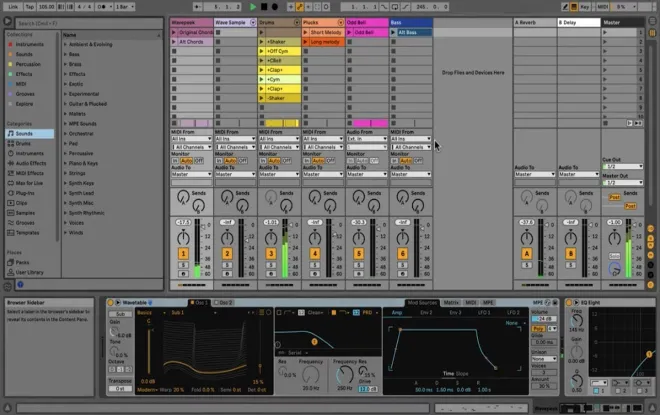Set Wavepeak monitor to Auto
This screenshot has height=415, width=660.
click(x=186, y=161)
